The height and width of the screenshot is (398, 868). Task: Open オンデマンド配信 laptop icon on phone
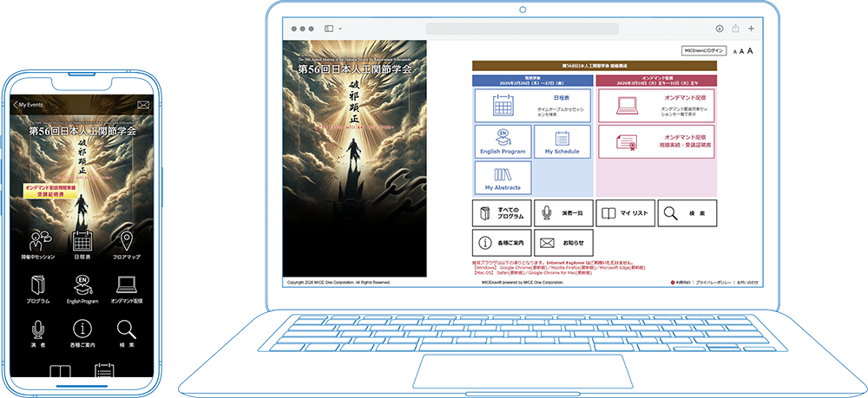coord(126,284)
